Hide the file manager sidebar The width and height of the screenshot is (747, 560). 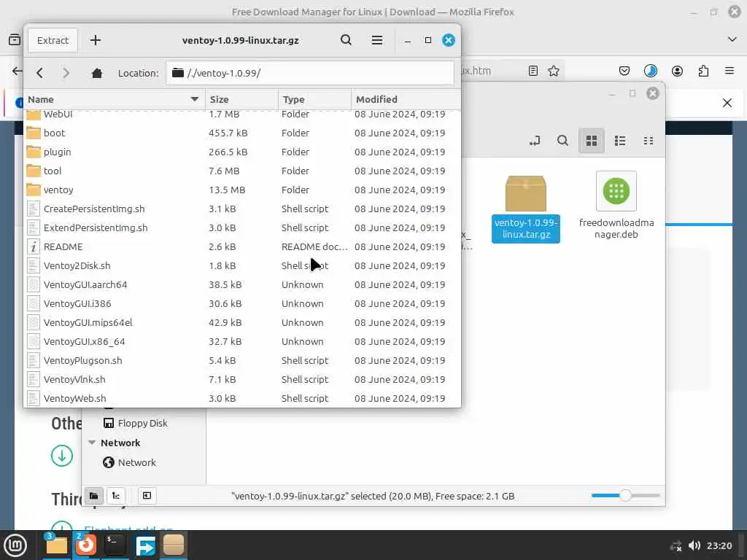click(x=147, y=496)
